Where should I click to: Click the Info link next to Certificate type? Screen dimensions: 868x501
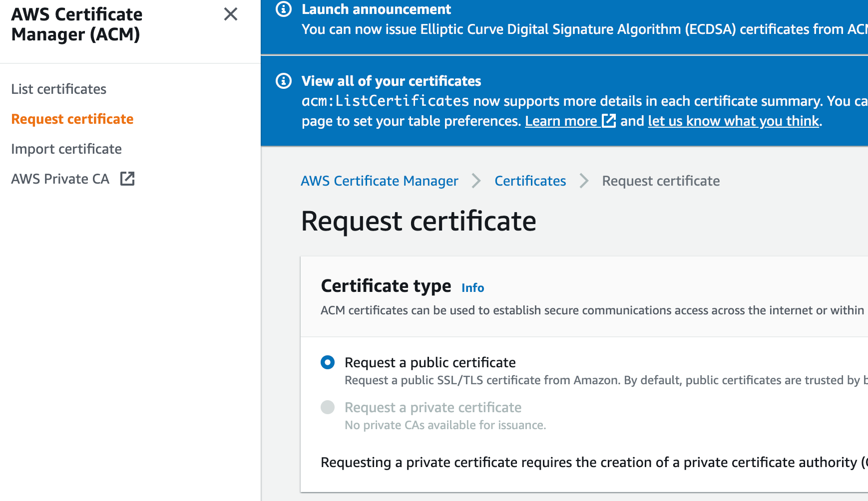472,287
